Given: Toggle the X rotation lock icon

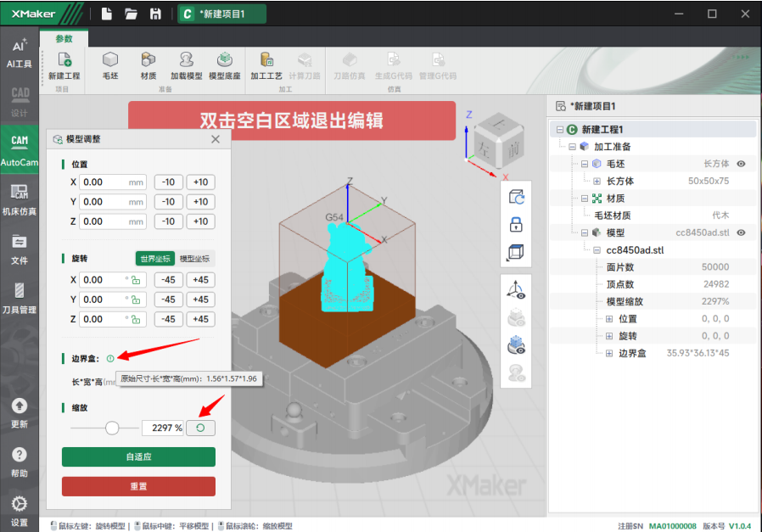Looking at the screenshot, I should [136, 280].
